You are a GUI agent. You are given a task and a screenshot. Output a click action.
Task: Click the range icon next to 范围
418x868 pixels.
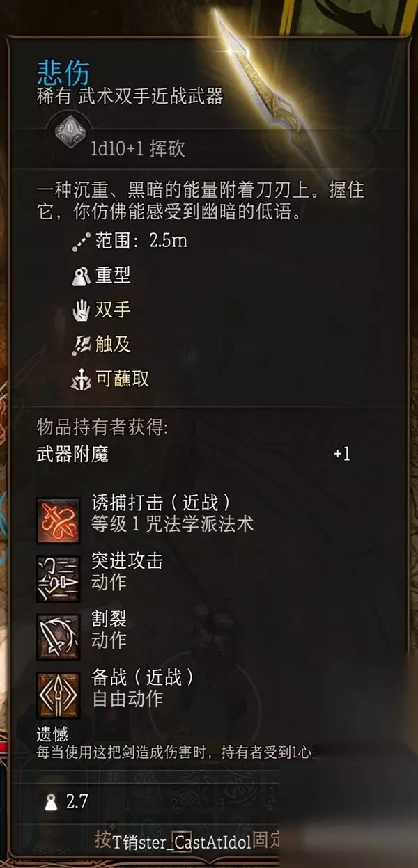point(81,242)
